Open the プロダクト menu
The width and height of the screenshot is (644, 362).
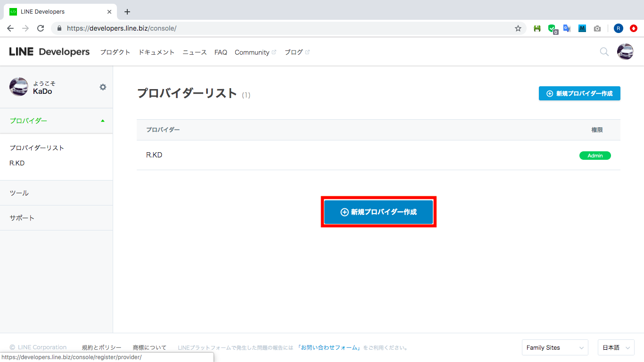coord(115,52)
